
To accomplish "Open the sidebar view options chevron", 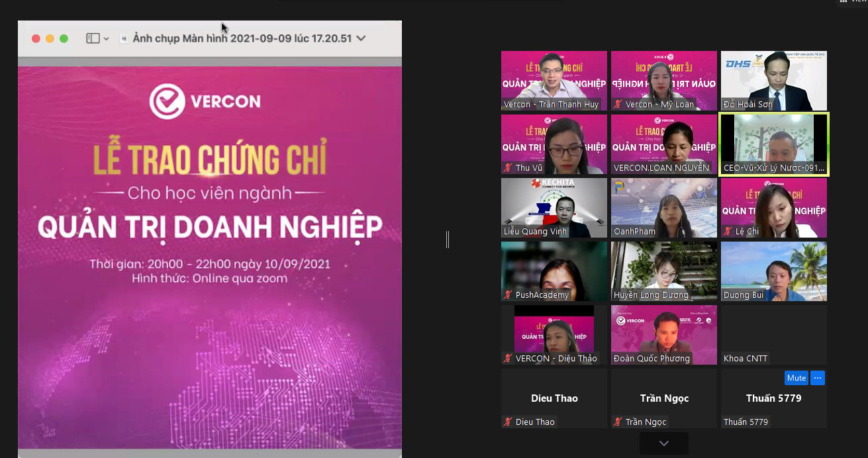I will (106, 39).
